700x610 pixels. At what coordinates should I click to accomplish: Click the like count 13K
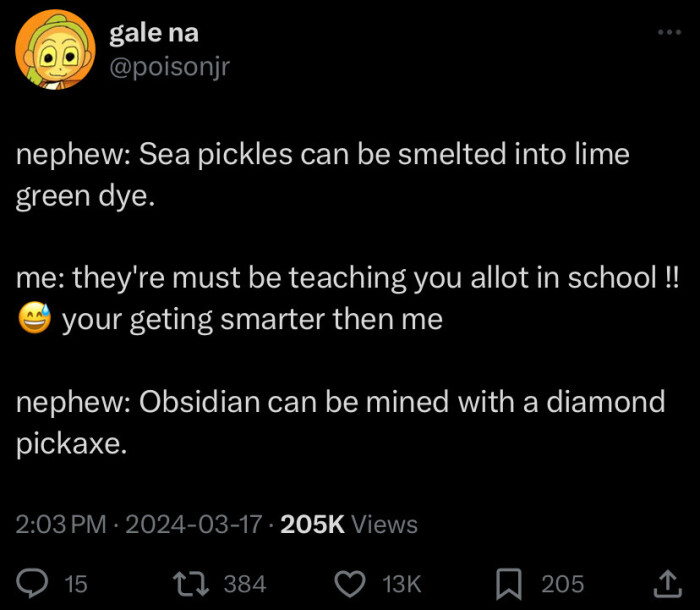coord(404,584)
